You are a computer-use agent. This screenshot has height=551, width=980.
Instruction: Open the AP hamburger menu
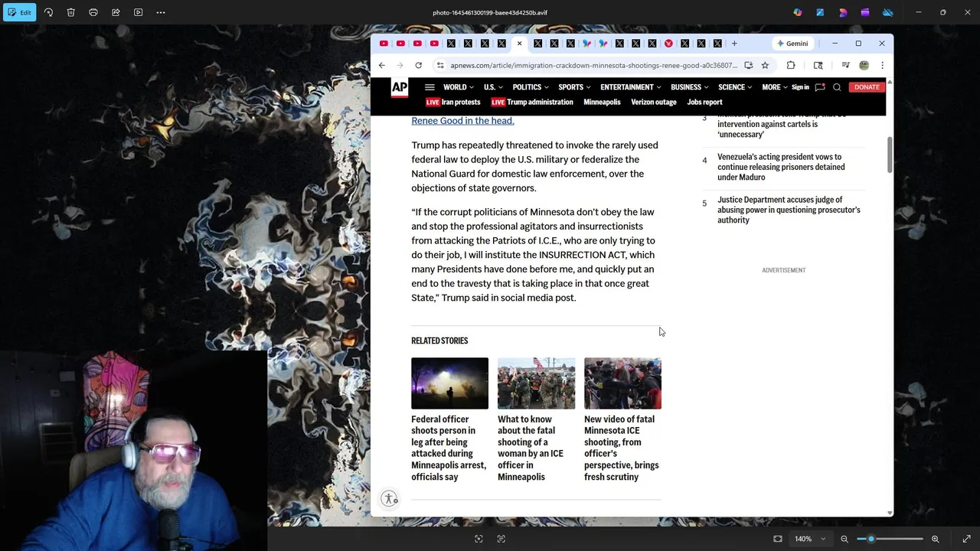(x=430, y=87)
